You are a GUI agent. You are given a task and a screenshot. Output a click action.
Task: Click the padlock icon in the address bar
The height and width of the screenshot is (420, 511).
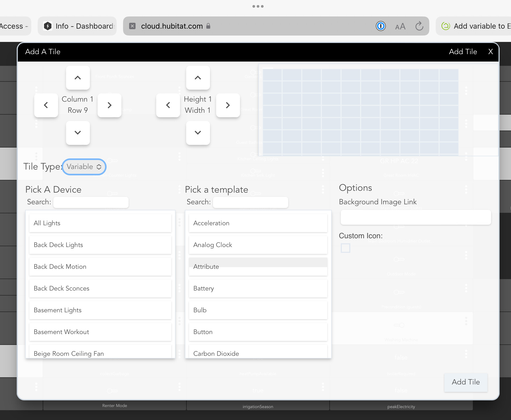(x=208, y=26)
